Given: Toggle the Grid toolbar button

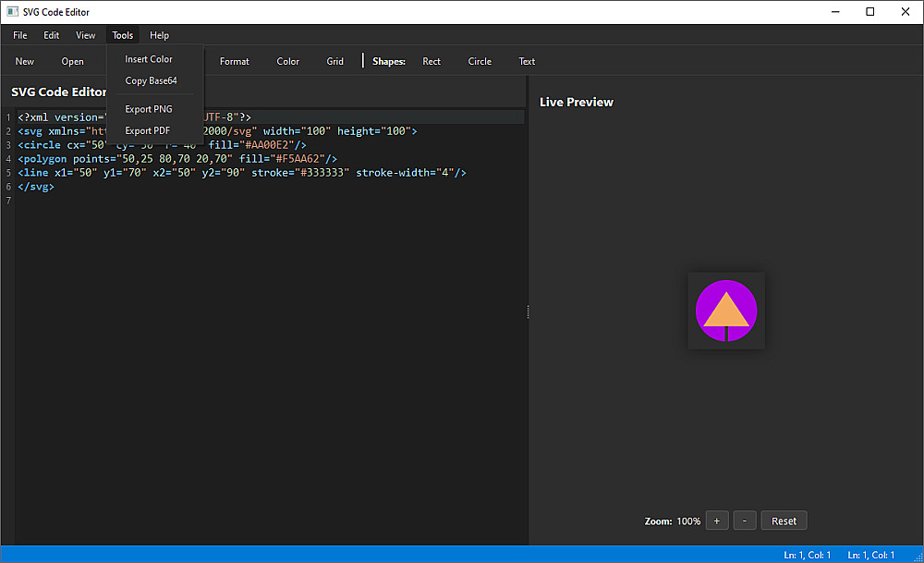Looking at the screenshot, I should coord(335,61).
